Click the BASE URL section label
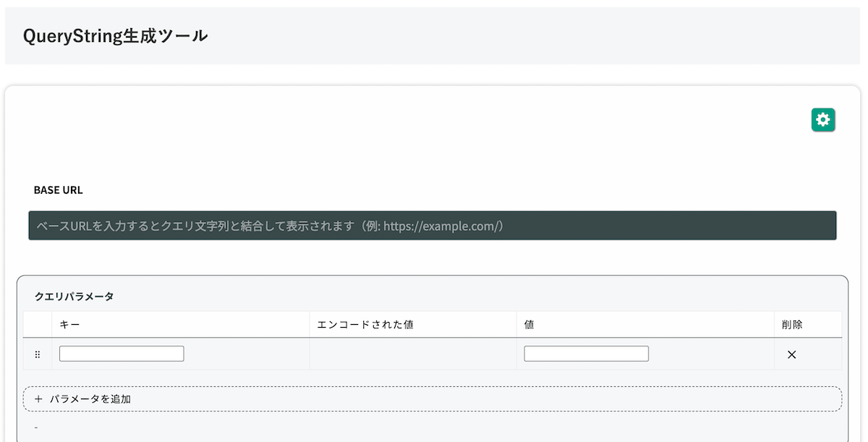The width and height of the screenshot is (868, 442). pyautogui.click(x=57, y=190)
